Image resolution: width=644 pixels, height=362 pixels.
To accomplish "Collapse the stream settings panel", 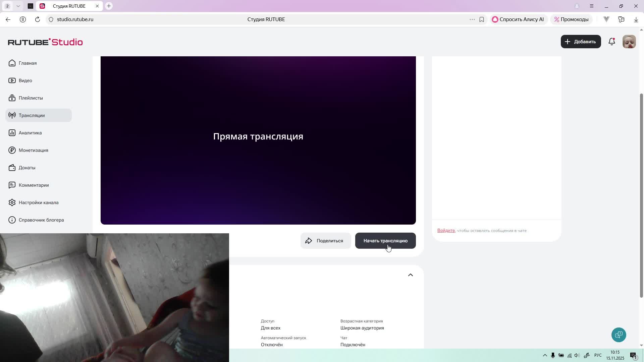I will 411,275.
